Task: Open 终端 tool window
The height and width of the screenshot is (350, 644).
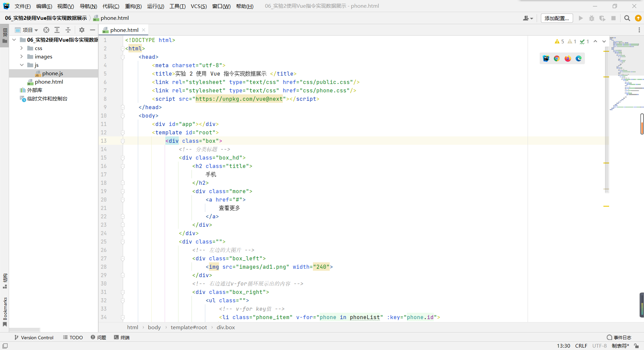Action: [122, 337]
